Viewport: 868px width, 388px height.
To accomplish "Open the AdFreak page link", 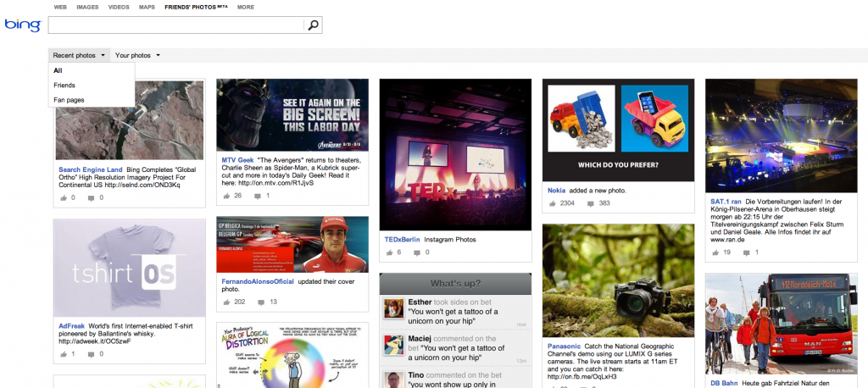I will (x=71, y=326).
